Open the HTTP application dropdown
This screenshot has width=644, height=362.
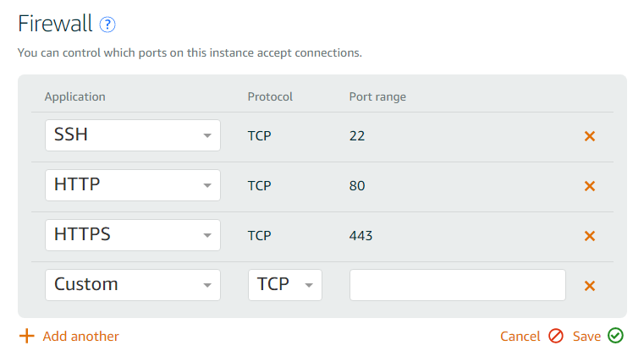pos(133,185)
